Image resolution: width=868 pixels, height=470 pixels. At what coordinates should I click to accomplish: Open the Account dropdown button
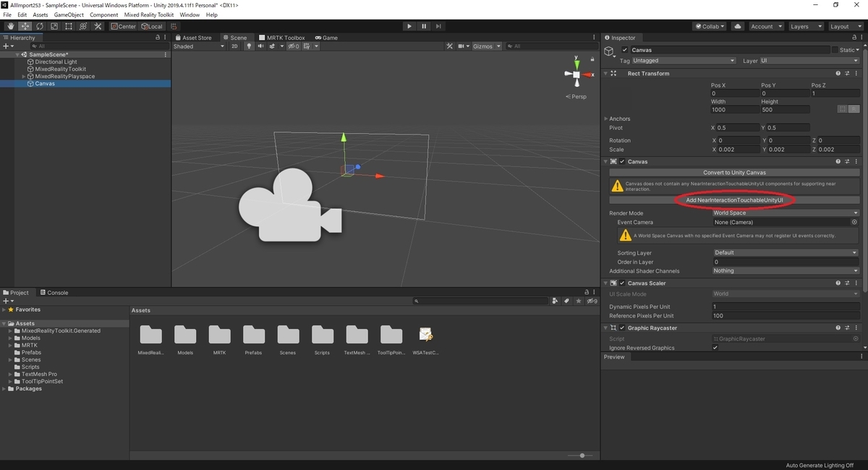click(766, 26)
